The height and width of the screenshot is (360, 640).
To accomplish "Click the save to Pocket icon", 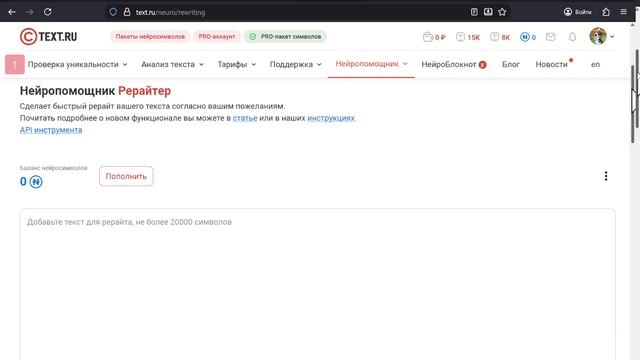I will click(x=488, y=12).
